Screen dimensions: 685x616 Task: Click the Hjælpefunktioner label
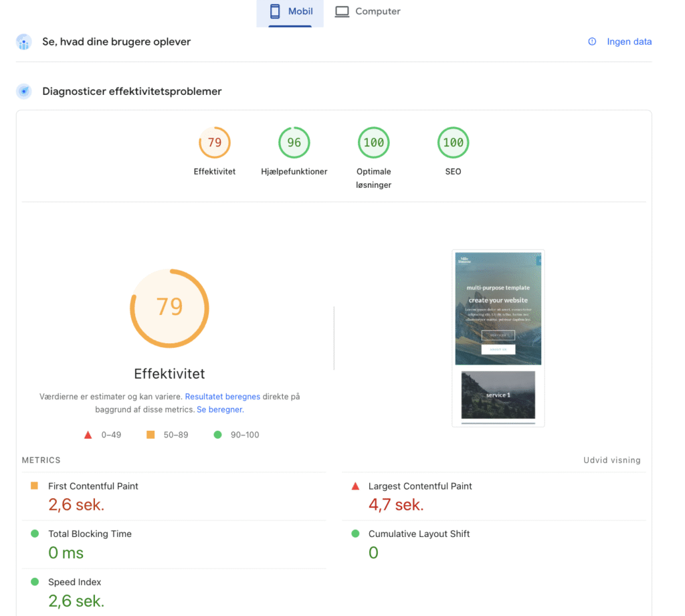(x=294, y=172)
